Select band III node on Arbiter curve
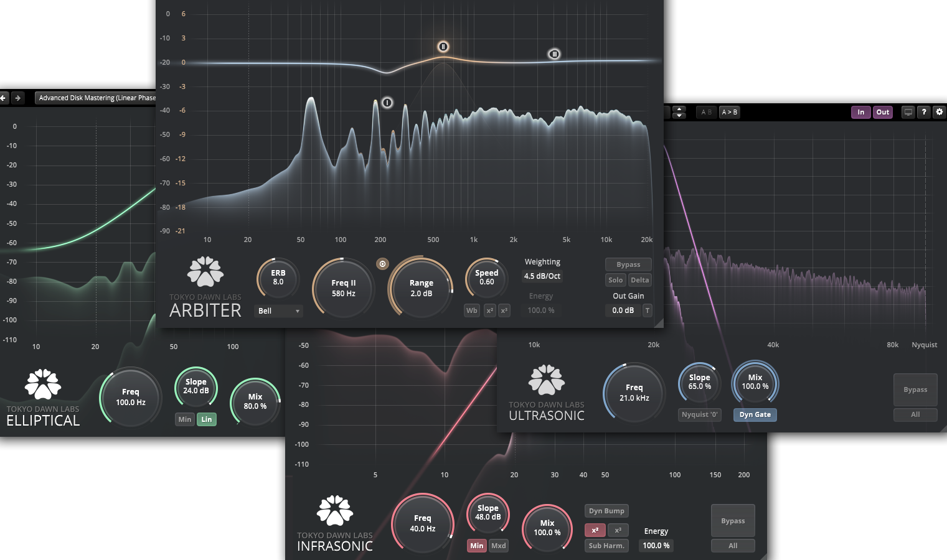 (554, 54)
